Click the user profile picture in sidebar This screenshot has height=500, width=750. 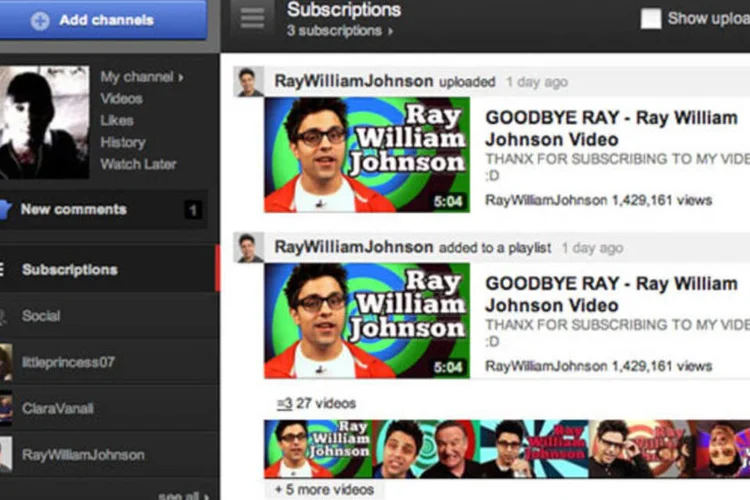(44, 122)
